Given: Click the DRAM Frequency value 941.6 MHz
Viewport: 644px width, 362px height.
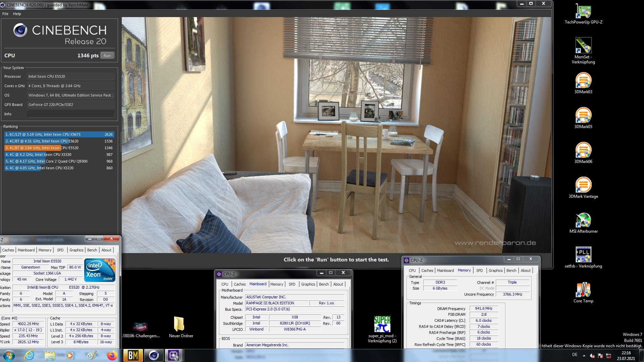Looking at the screenshot, I should coord(484,308).
